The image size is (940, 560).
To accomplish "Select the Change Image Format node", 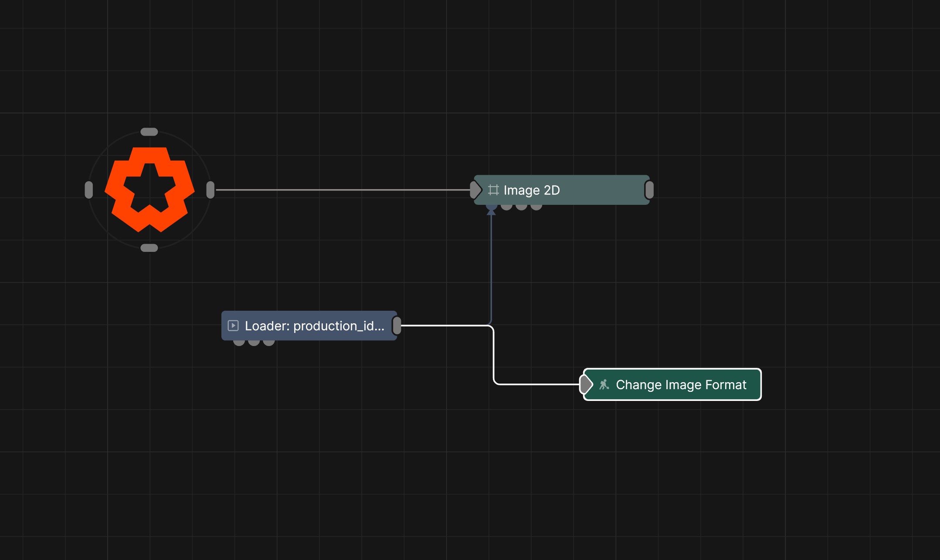I will tap(672, 384).
